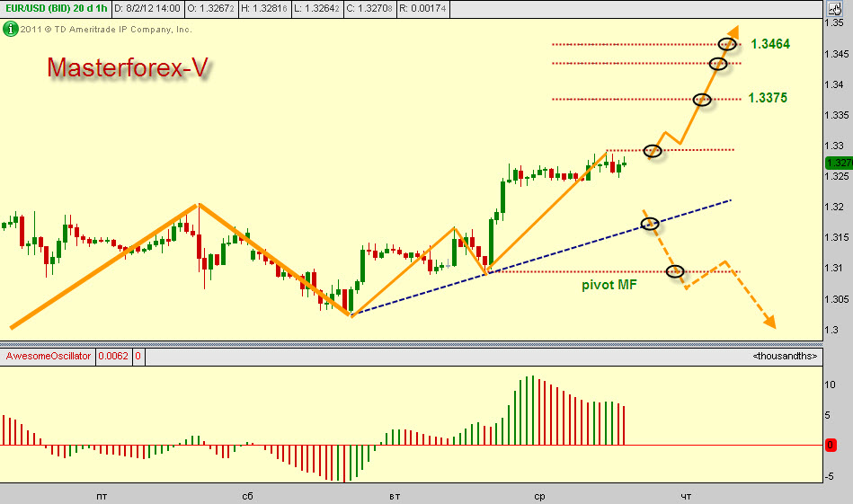
Task: Click the green current price tag on price axis
Action: 838,163
